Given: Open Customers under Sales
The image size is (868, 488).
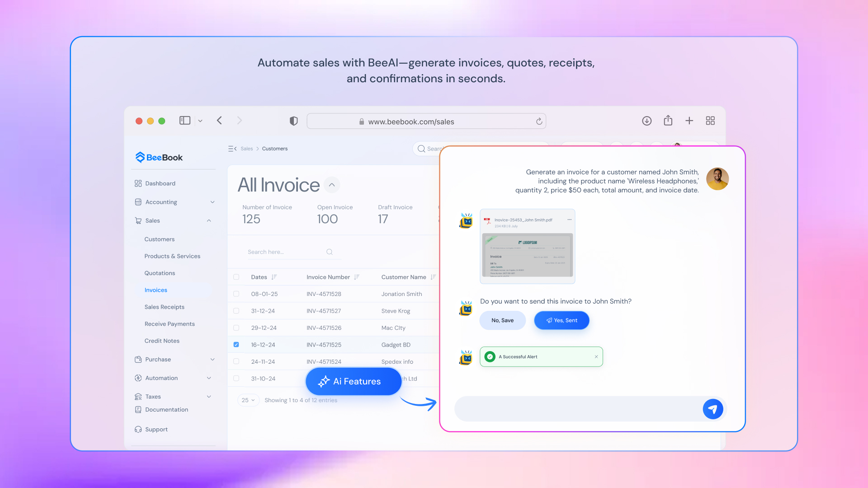Looking at the screenshot, I should 159,239.
